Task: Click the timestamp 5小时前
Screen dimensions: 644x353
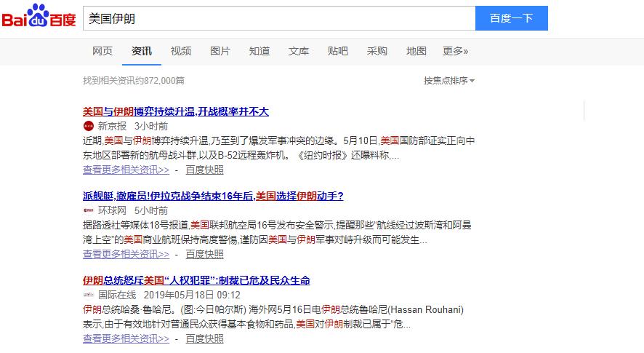Action: (x=151, y=210)
